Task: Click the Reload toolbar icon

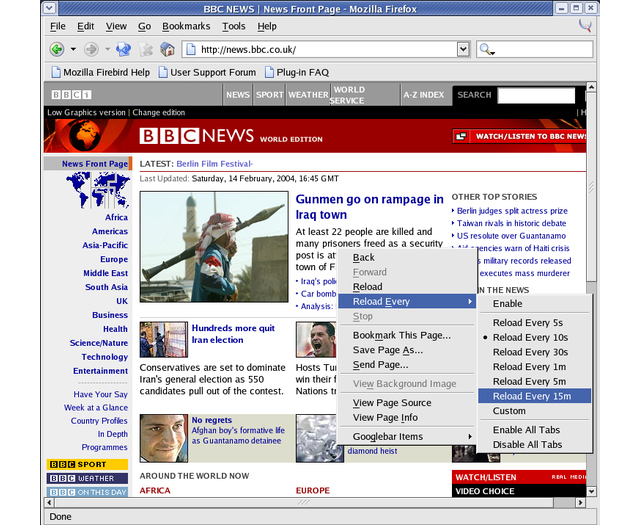Action: [123, 49]
